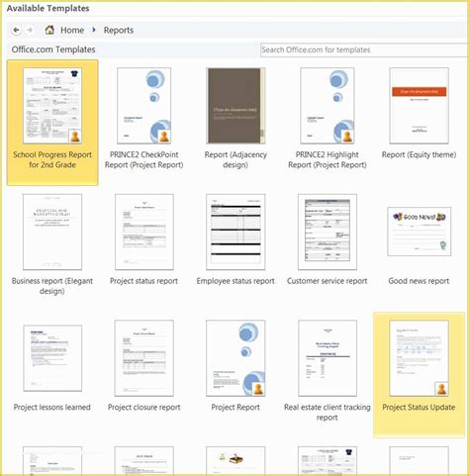Select PRINCE2 Highlight Report thumbnail
The image size is (469, 476).
[x=328, y=106]
